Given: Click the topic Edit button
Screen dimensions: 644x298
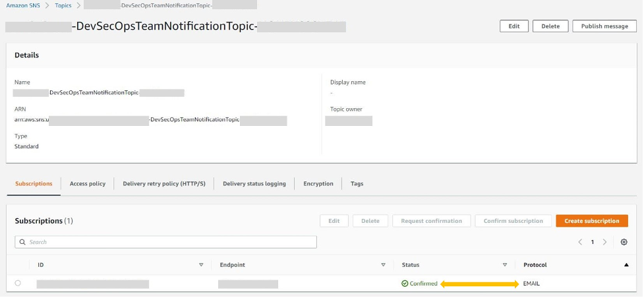Looking at the screenshot, I should point(513,26).
